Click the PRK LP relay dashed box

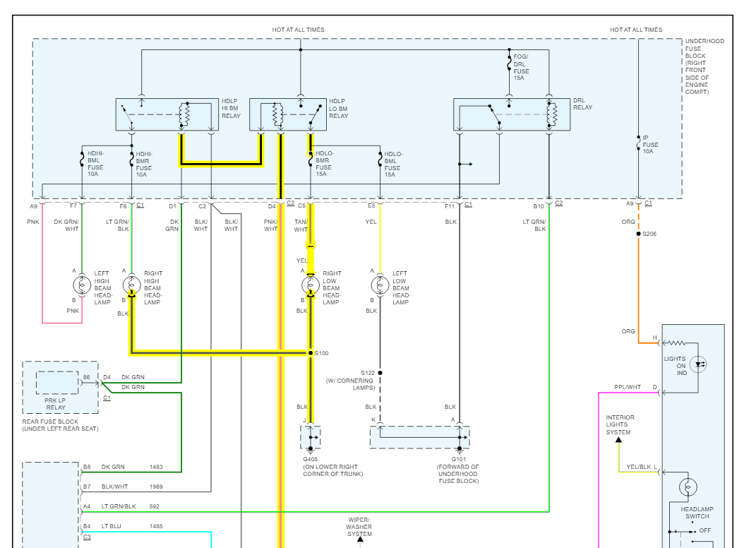[57, 383]
